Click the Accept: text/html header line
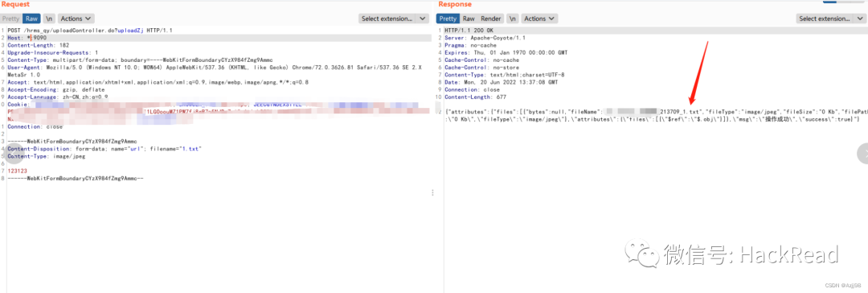 click(x=158, y=82)
